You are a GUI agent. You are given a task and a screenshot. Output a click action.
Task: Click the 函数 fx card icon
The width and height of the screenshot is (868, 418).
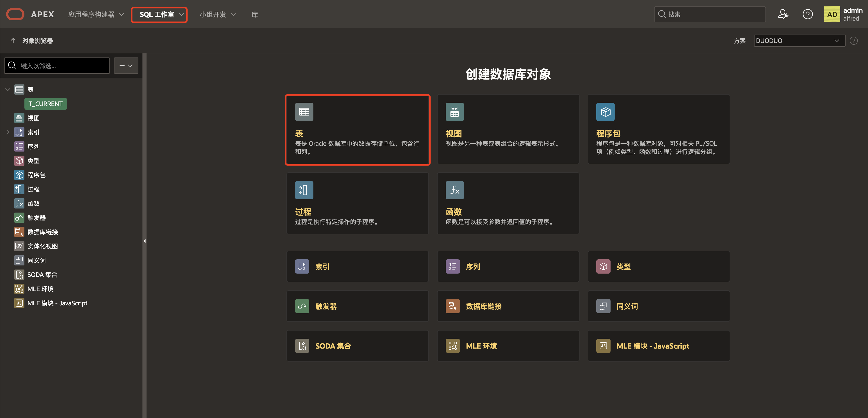click(455, 190)
